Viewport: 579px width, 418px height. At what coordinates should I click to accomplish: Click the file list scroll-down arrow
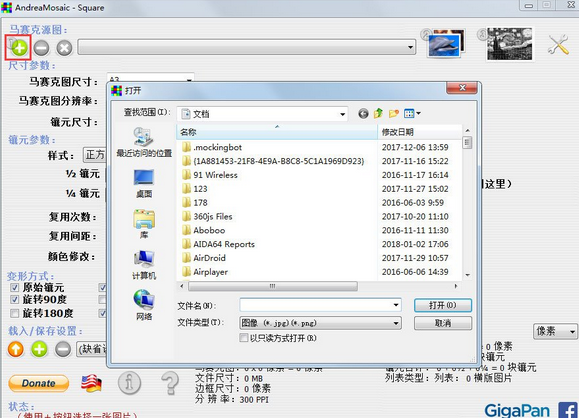coord(467,275)
